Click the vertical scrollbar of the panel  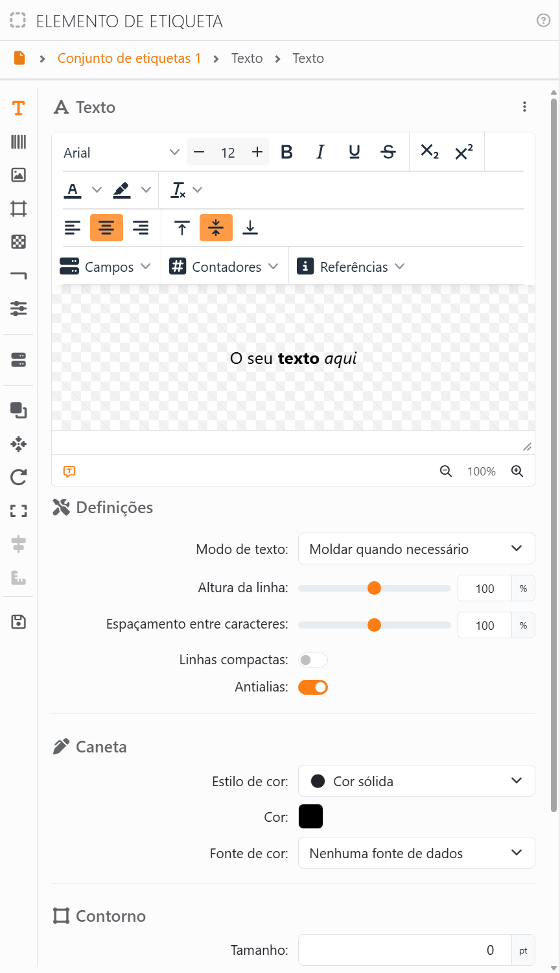click(554, 454)
